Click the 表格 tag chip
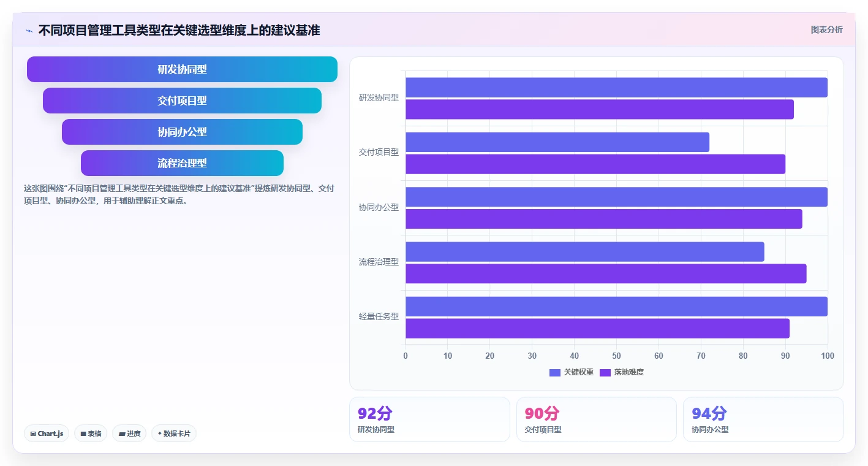 pyautogui.click(x=91, y=434)
